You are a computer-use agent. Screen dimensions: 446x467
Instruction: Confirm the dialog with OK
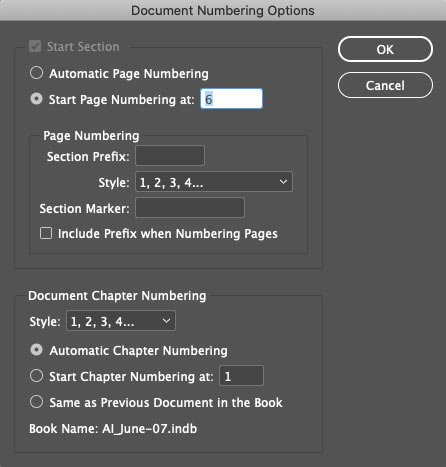click(385, 49)
